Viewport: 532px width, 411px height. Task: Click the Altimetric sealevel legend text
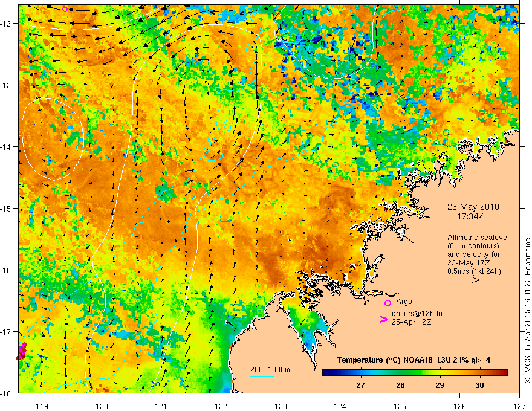click(478, 238)
